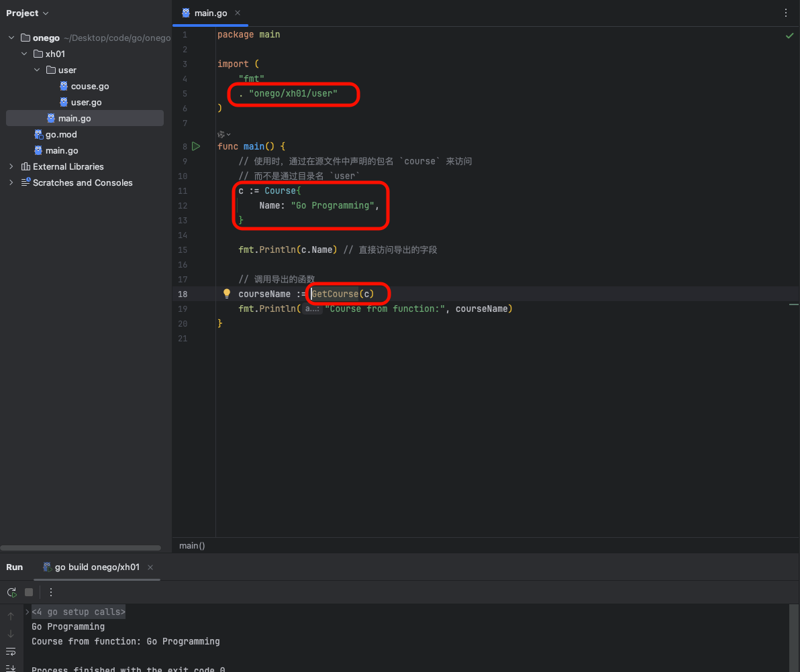Open editor tab options menu
The image size is (800, 672).
point(786,13)
